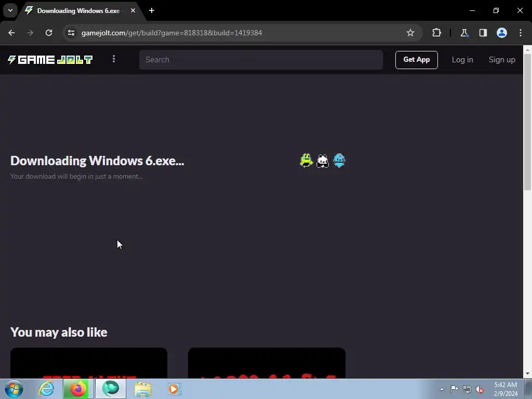Screen dimensions: 532x399
Task: Open a new tab with the plus button
Action: tap(152, 11)
